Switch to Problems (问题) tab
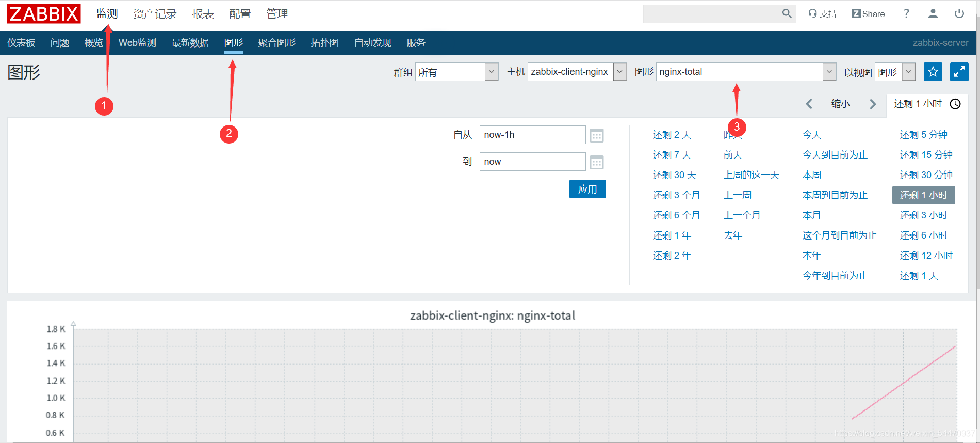 60,43
